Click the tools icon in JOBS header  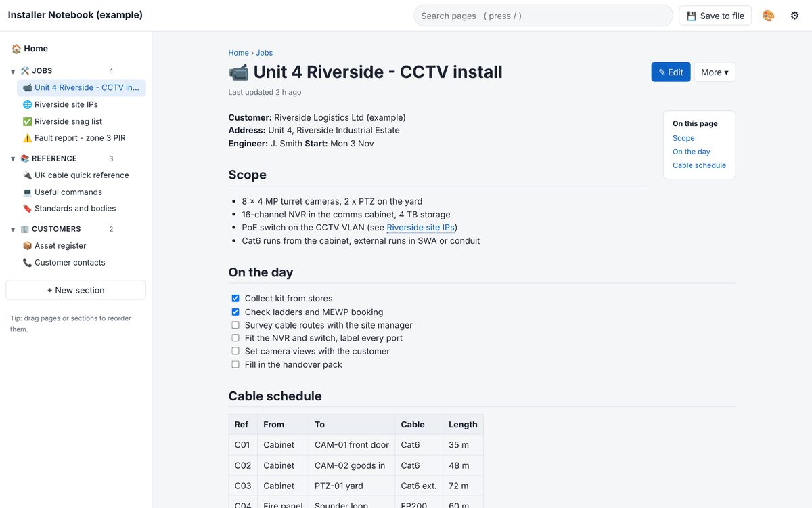(x=25, y=71)
